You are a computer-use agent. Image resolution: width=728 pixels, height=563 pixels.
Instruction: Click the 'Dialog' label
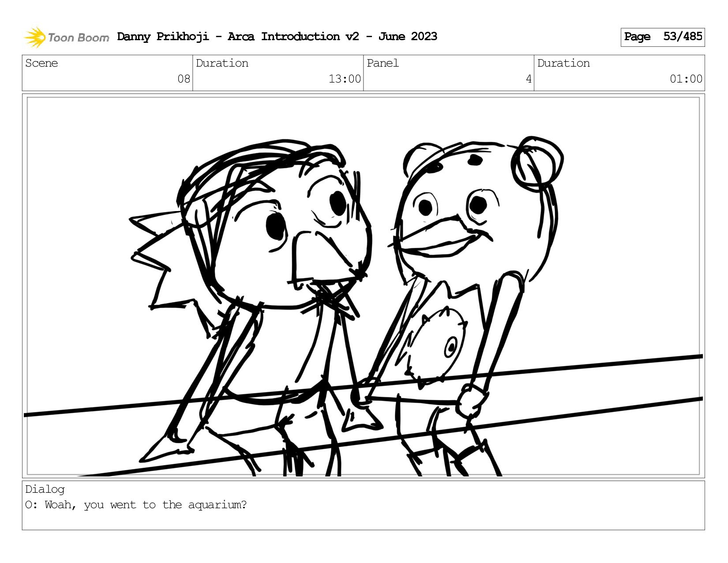[x=45, y=489]
